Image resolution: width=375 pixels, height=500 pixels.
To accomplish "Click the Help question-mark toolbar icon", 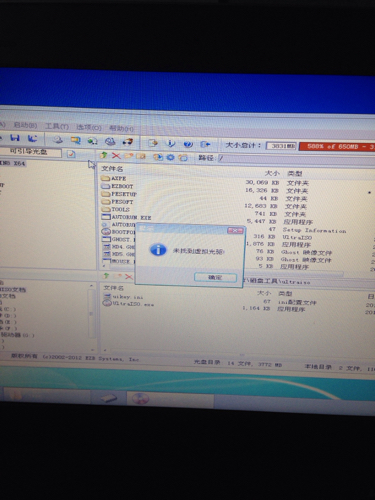I will [188, 144].
